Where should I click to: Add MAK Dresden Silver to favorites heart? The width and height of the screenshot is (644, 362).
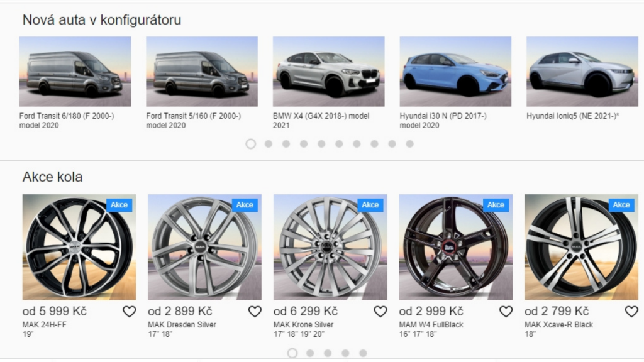255,312
